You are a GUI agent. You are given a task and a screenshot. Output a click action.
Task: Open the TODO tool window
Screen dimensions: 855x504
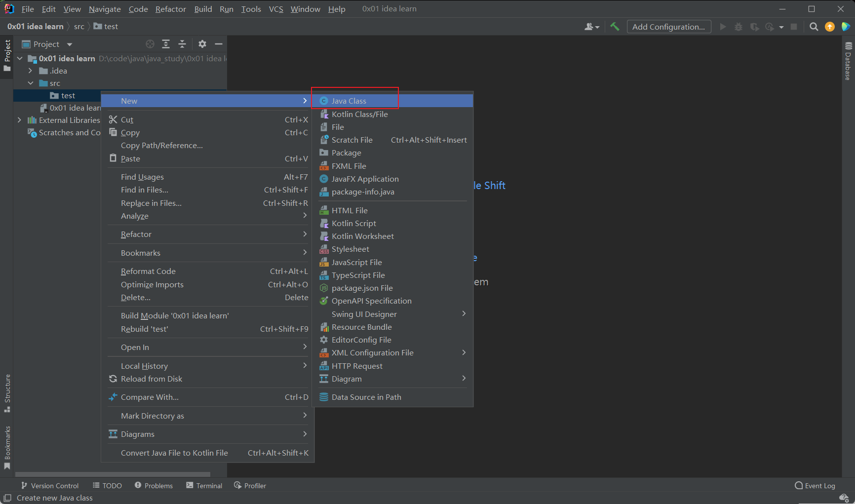click(107, 486)
